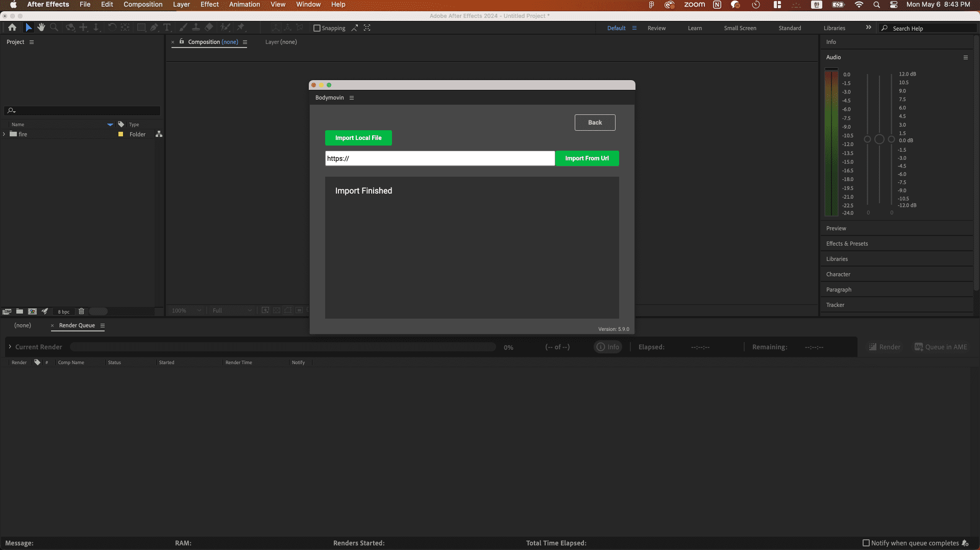The image size is (980, 550).
Task: Create new folder in Project panel
Action: pyautogui.click(x=19, y=312)
